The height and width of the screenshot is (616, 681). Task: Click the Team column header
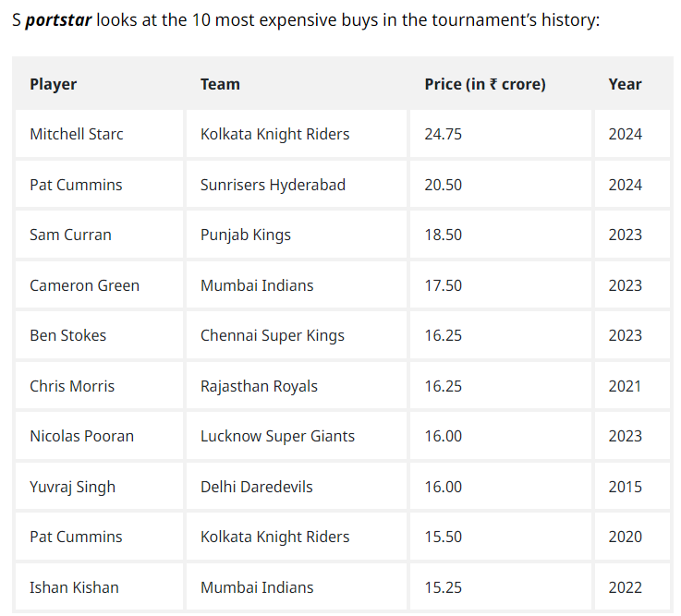[220, 84]
